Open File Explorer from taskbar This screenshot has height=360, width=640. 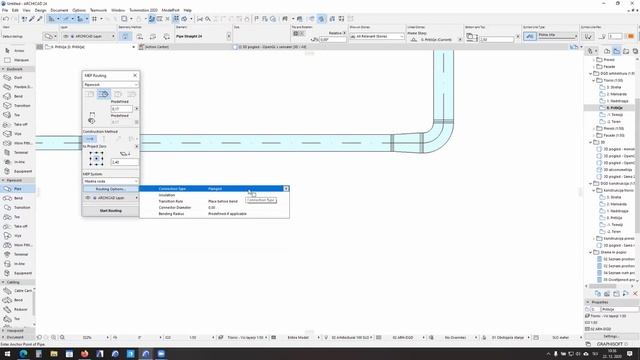pos(54,354)
